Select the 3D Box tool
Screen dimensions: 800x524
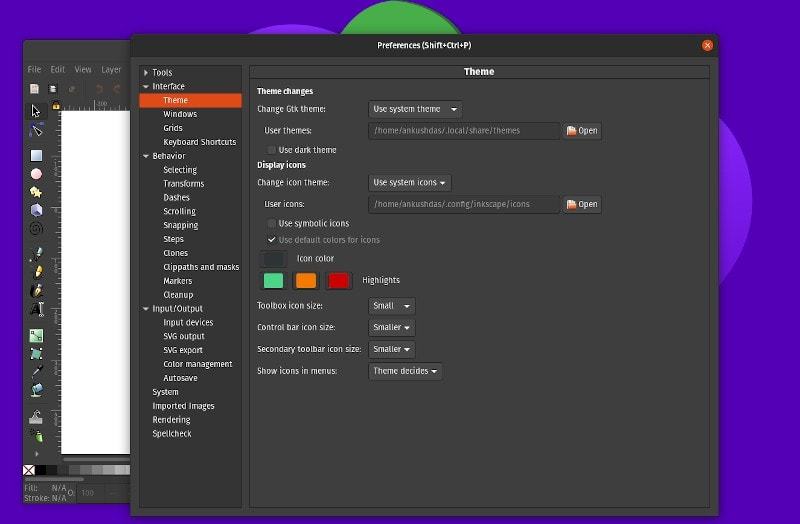click(x=36, y=209)
